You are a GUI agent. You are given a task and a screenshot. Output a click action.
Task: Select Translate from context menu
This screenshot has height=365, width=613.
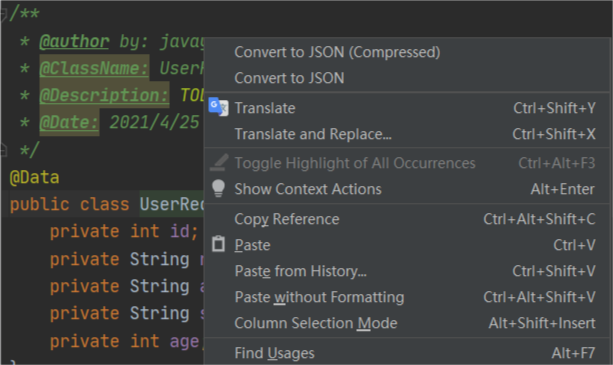407,108
